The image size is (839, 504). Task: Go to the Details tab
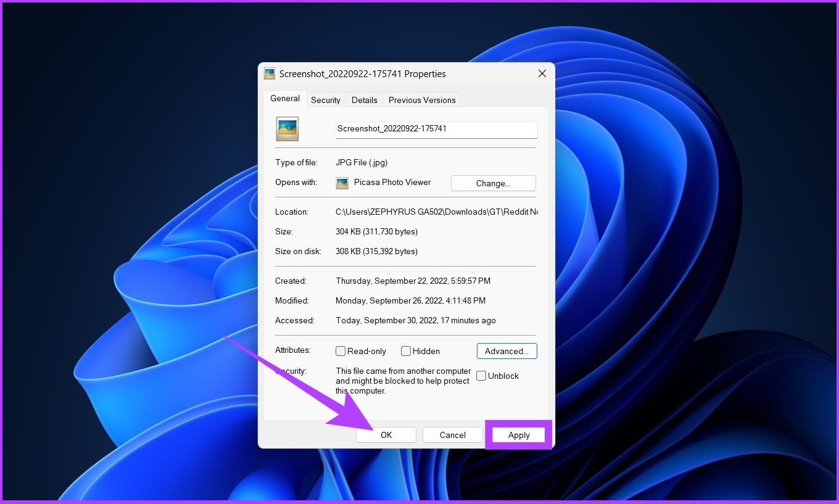(365, 100)
